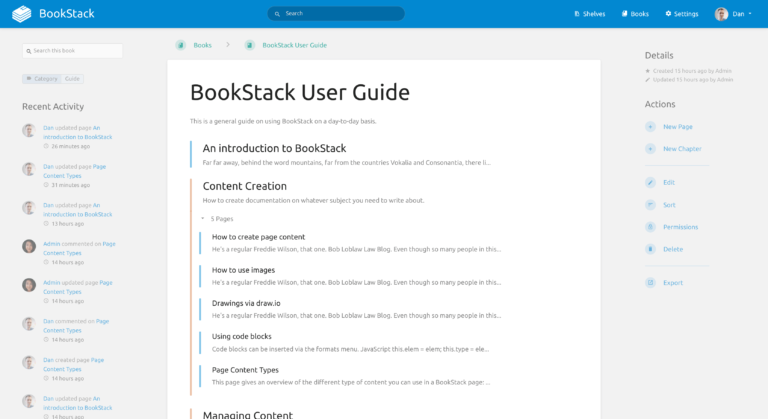Open the Settings menu item
Screen dimensions: 768x419
point(682,14)
